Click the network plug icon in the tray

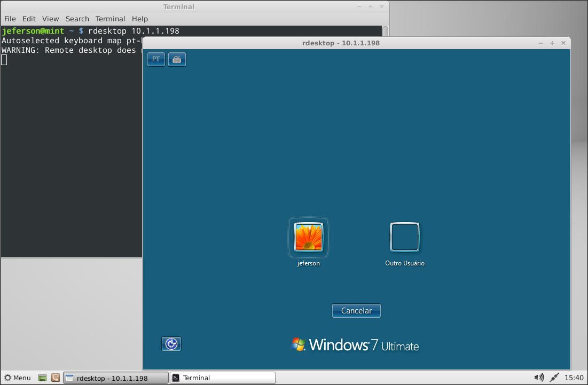click(553, 378)
